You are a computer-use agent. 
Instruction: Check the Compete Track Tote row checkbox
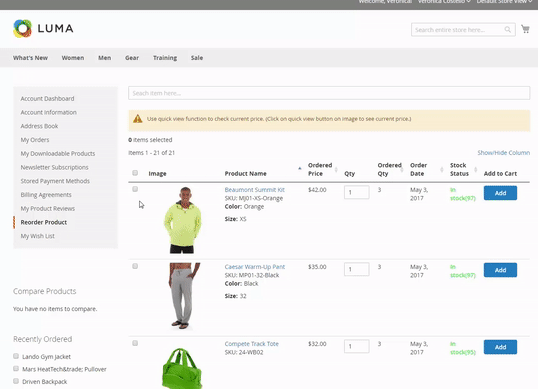[x=135, y=343]
